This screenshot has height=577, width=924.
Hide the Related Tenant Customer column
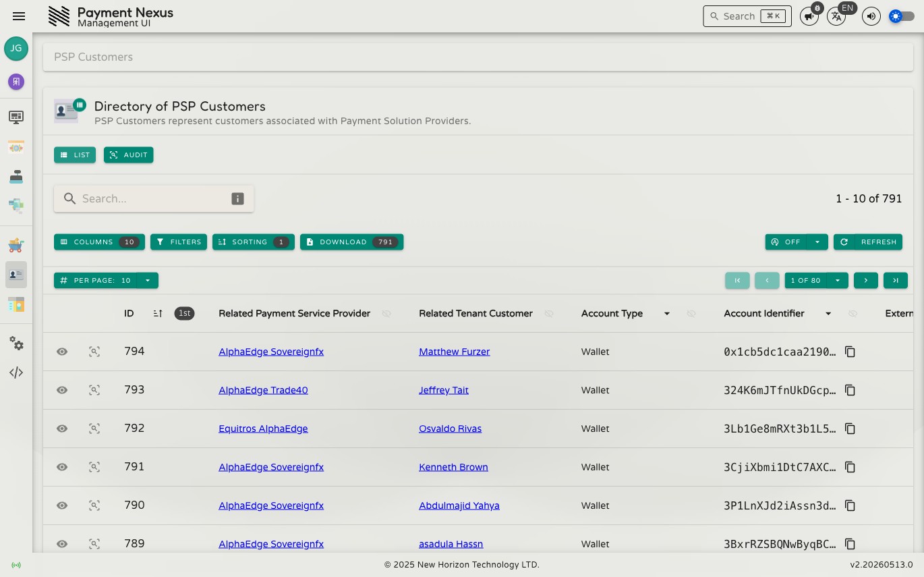(549, 314)
